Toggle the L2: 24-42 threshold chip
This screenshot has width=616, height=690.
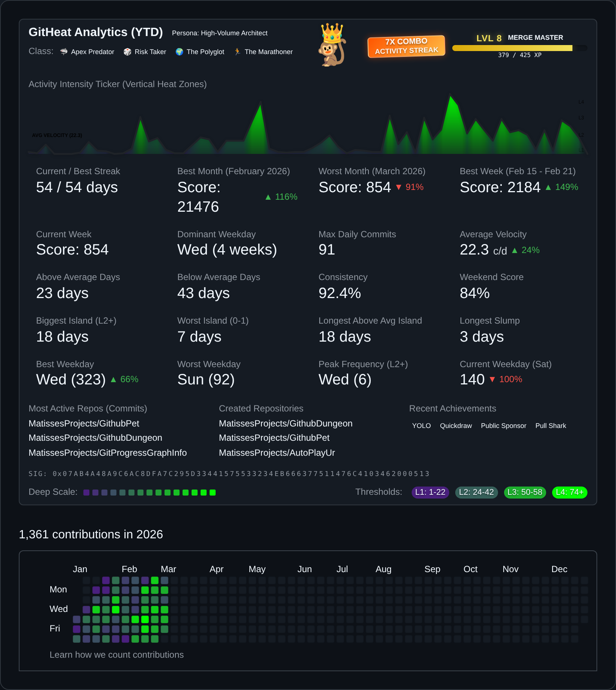pyautogui.click(x=476, y=492)
